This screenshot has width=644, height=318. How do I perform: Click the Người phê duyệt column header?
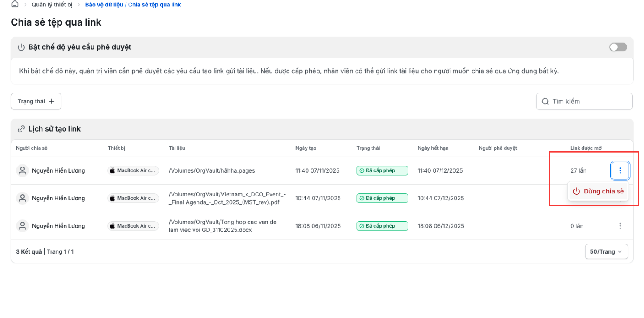point(498,148)
